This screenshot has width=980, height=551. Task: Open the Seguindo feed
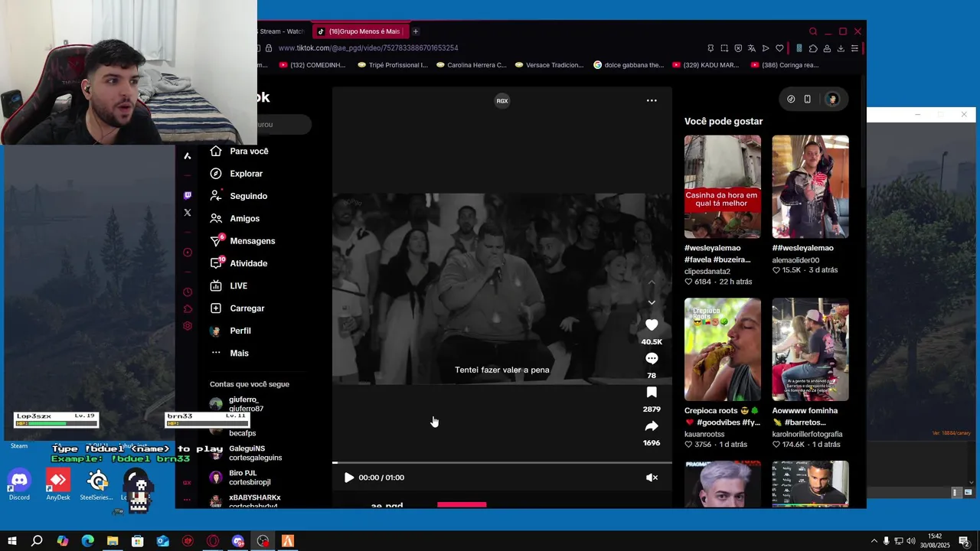(x=239, y=196)
